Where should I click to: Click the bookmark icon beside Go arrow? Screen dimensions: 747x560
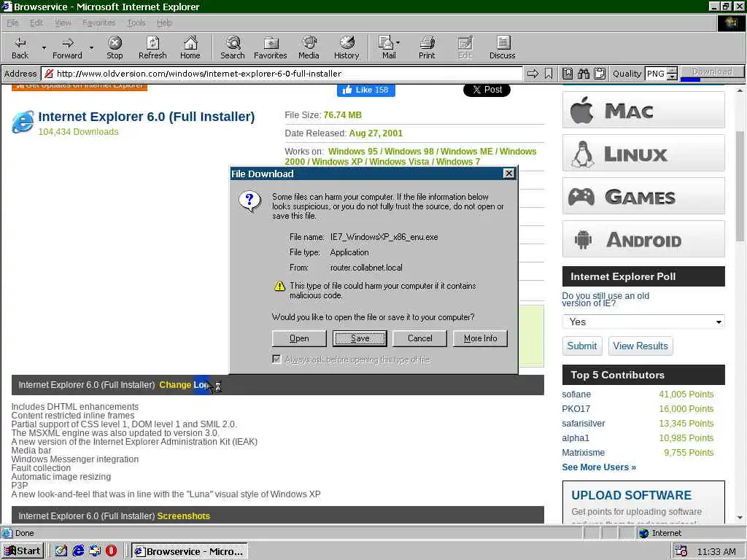(x=549, y=74)
